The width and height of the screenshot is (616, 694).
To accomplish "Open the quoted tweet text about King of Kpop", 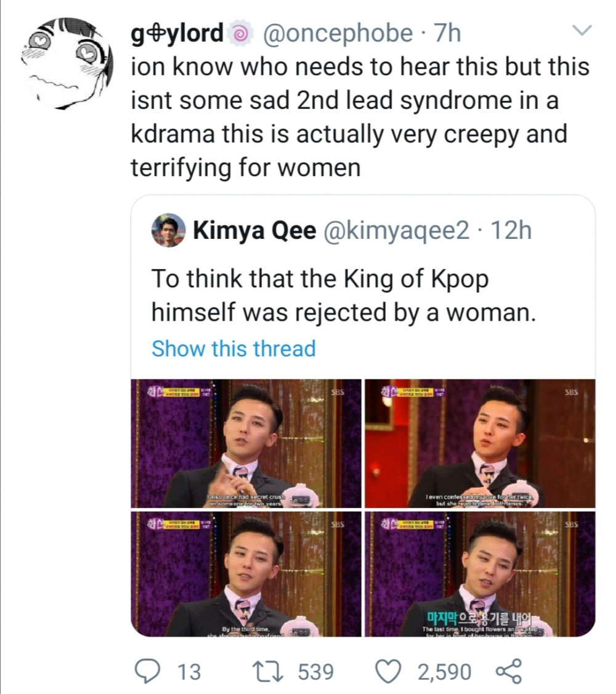I will tap(343, 296).
